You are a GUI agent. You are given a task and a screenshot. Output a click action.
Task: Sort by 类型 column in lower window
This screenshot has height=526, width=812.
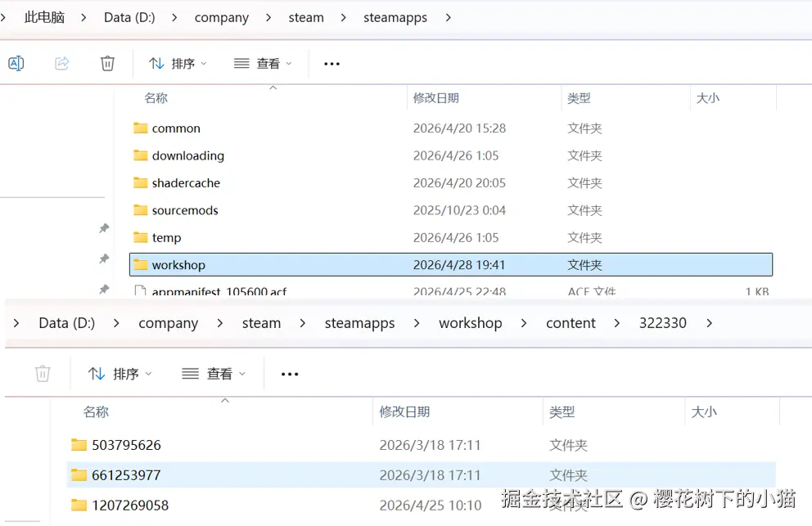point(562,411)
